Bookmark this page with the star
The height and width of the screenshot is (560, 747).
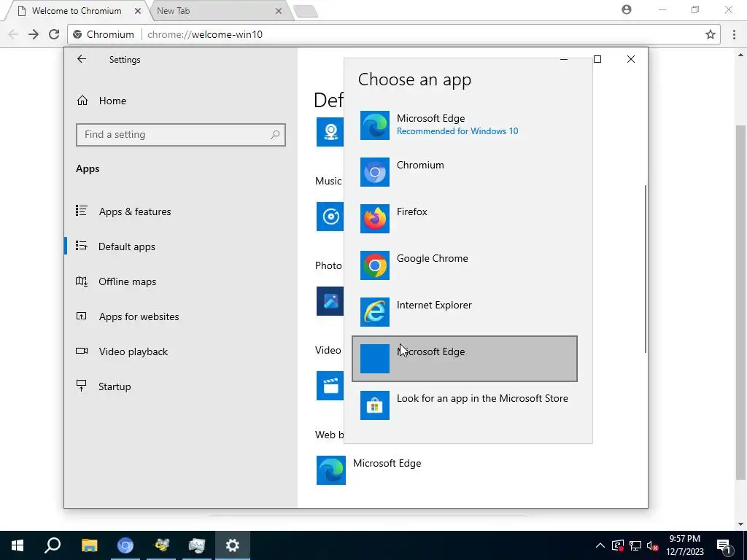(711, 34)
